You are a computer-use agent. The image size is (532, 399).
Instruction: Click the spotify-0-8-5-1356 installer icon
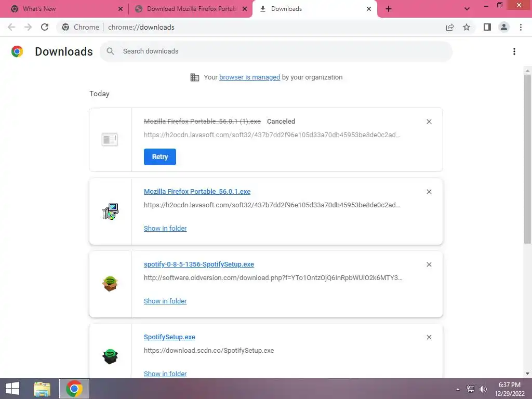pos(110,284)
